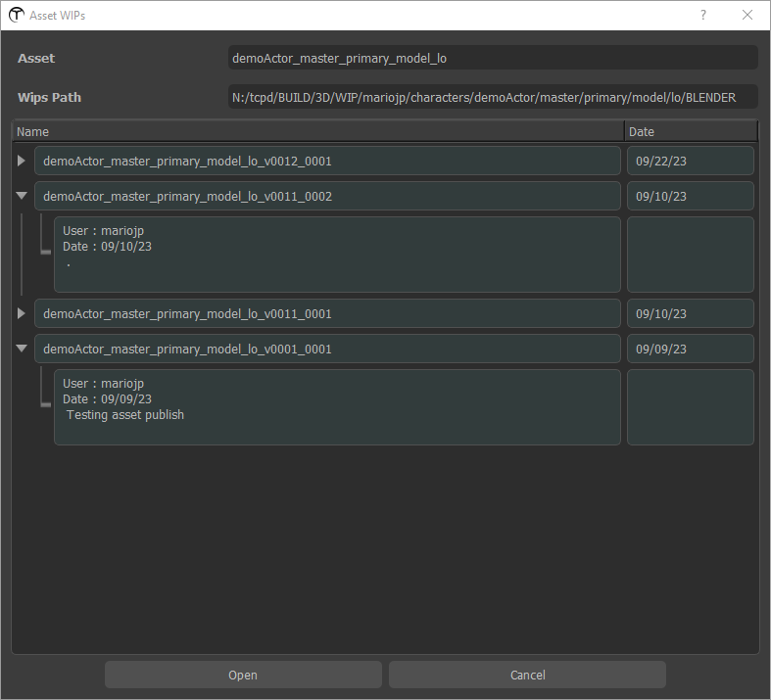
Task: Collapse the v0001_0001 WIP entry
Action: pos(22,349)
